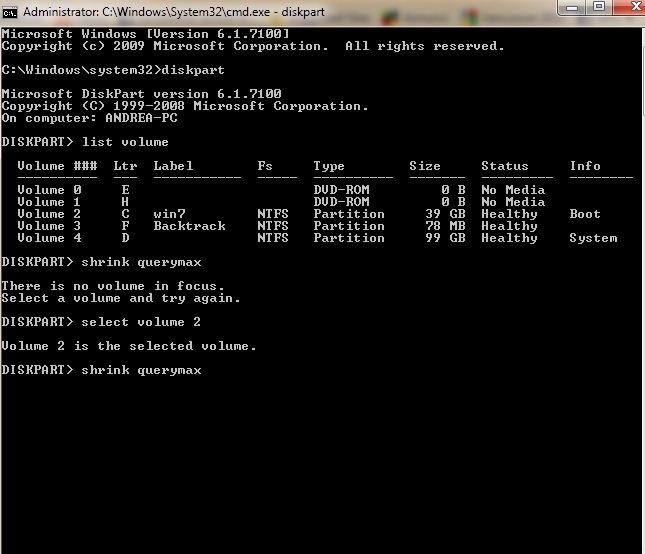This screenshot has width=645, height=554.
Task: Click the 'System' info cell
Action: coord(593,238)
